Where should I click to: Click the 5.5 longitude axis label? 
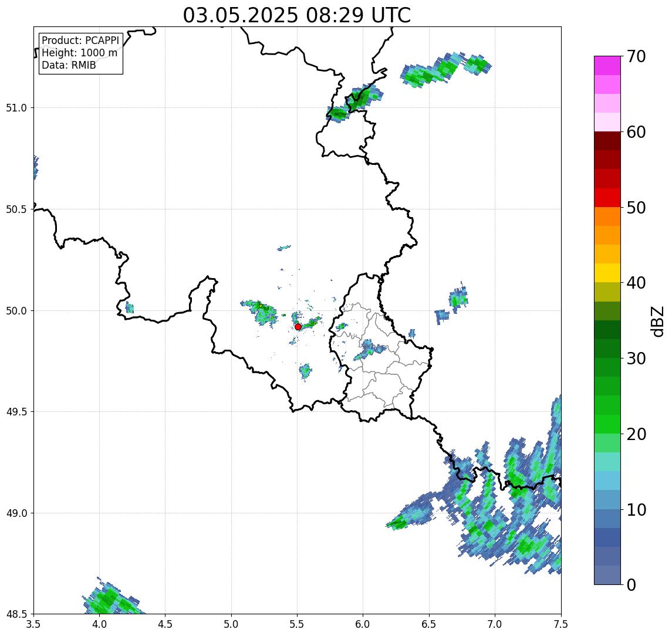tap(298, 624)
